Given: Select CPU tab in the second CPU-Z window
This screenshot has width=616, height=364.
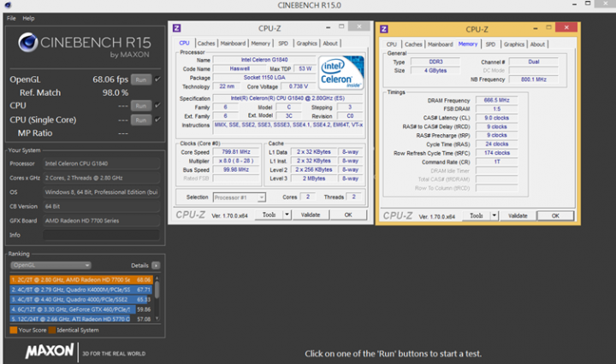Looking at the screenshot, I should (x=392, y=44).
